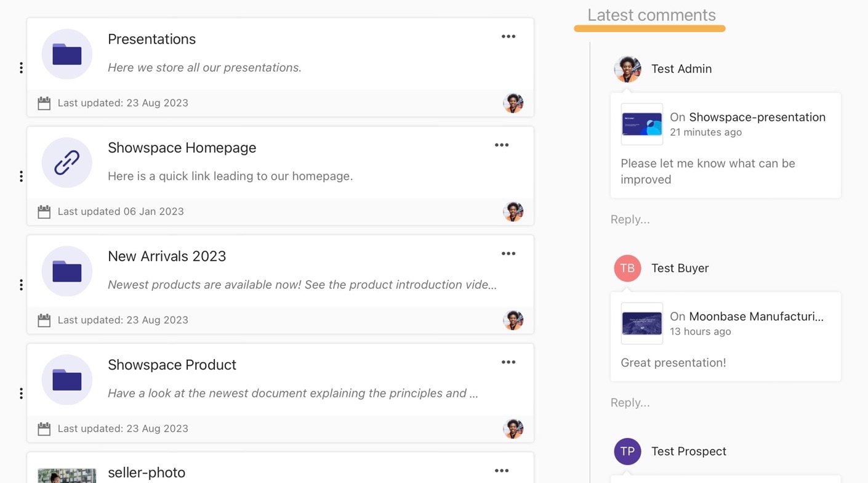868x483 pixels.
Task: Click the Presentations folder icon
Action: [x=66, y=54]
